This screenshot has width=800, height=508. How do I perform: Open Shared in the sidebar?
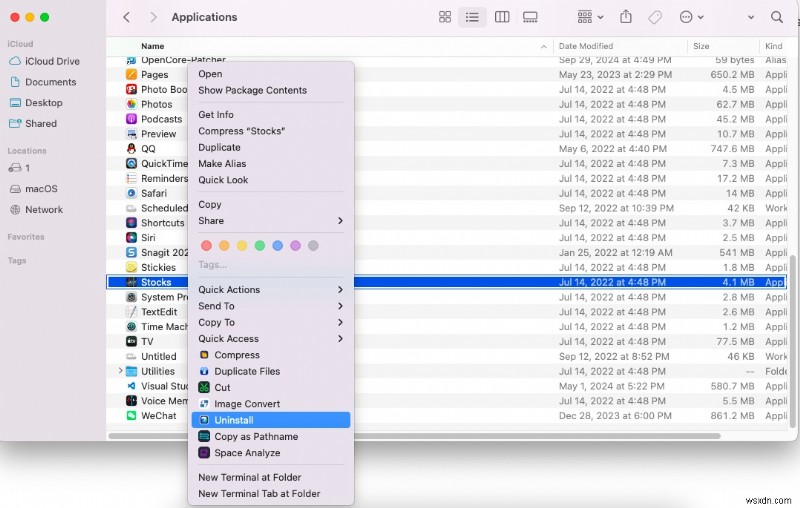click(x=33, y=123)
